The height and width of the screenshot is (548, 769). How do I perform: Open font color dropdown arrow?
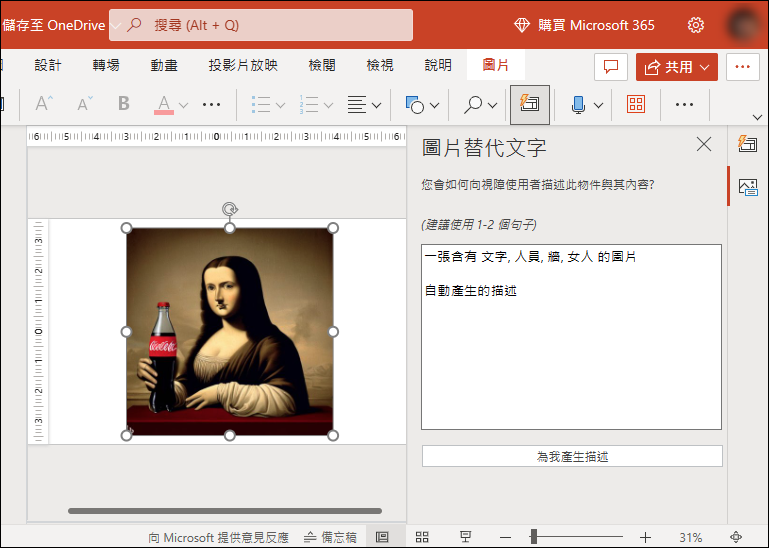[183, 105]
